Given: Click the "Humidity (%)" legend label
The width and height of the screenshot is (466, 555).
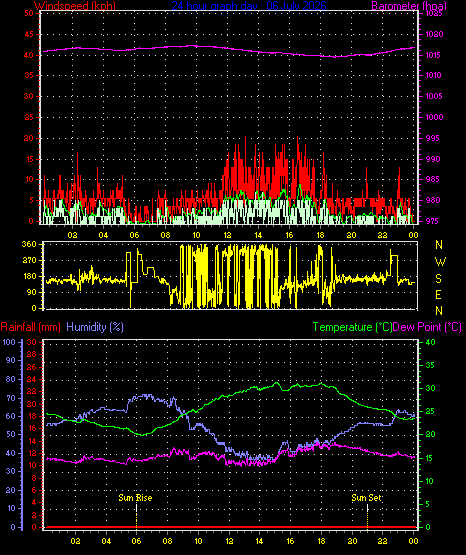Looking at the screenshot, I should tap(95, 327).
